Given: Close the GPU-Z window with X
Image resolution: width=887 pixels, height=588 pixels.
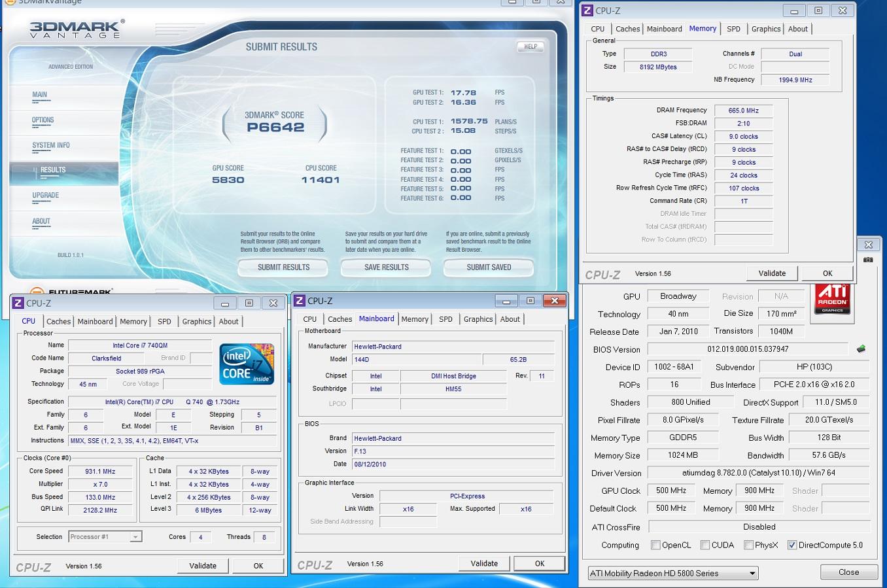Looking at the screenshot, I should (x=869, y=245).
